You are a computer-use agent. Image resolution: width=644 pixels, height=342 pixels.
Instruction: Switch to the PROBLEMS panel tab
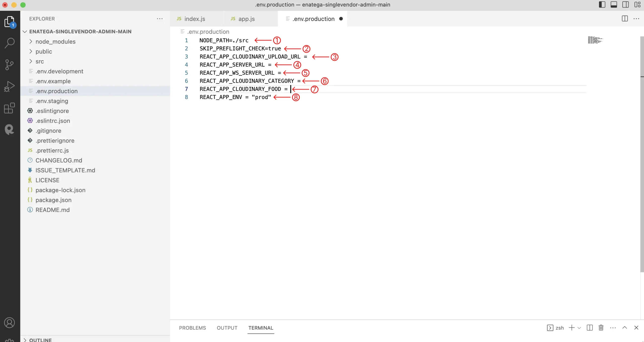pyautogui.click(x=192, y=328)
